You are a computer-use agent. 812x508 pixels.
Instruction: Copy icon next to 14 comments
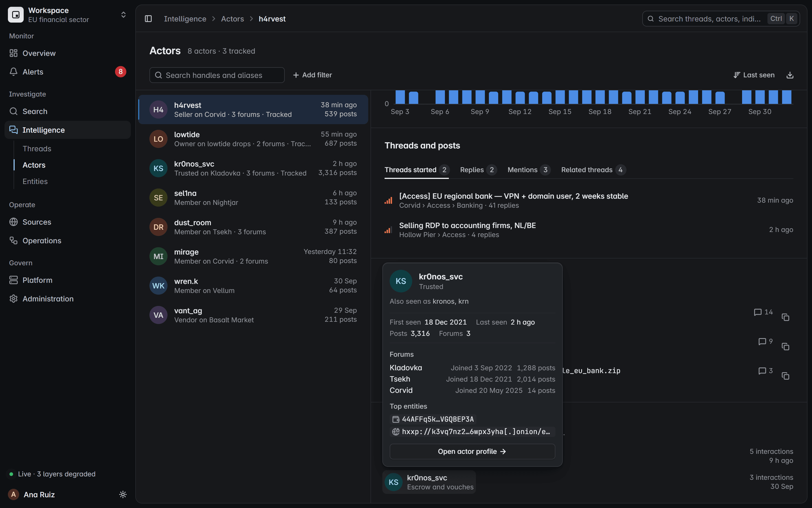(785, 317)
